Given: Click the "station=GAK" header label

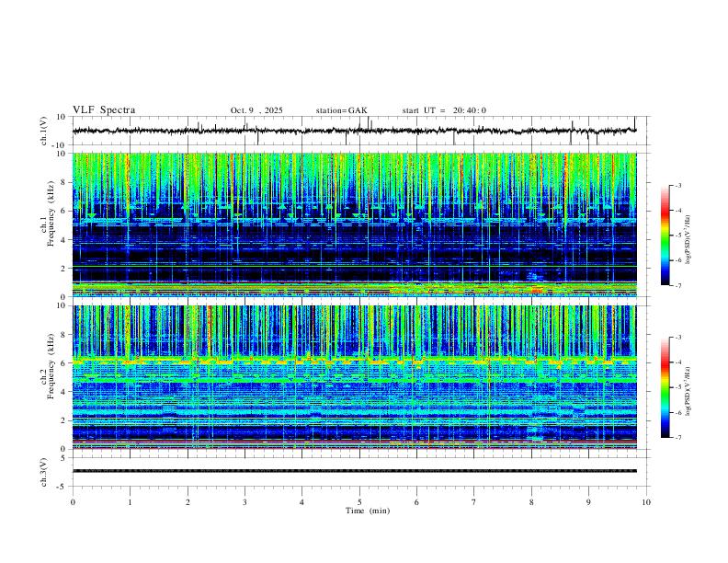Looking at the screenshot, I should [341, 110].
